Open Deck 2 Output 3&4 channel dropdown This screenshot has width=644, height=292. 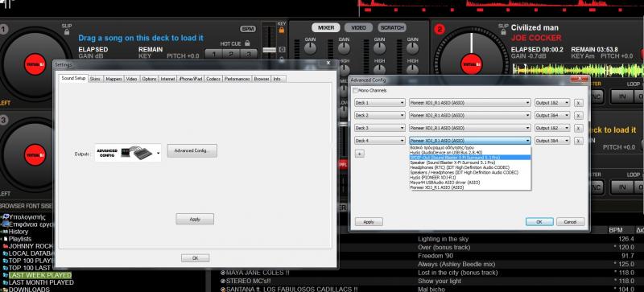tap(552, 115)
